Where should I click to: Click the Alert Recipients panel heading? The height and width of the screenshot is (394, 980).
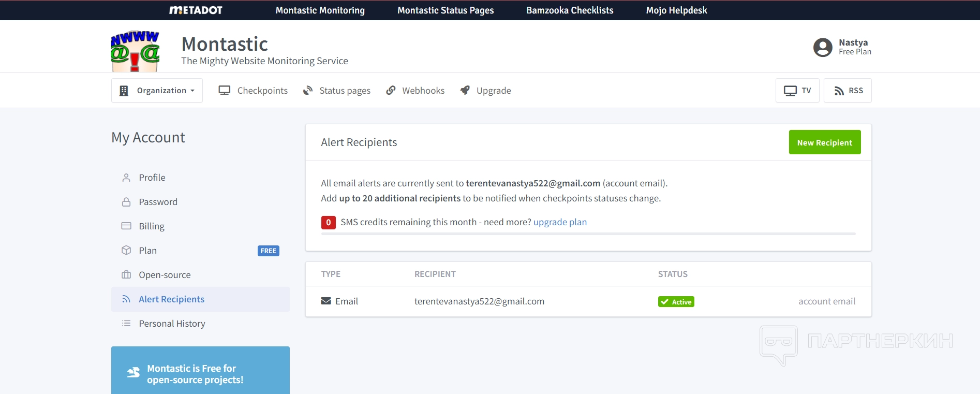click(359, 142)
